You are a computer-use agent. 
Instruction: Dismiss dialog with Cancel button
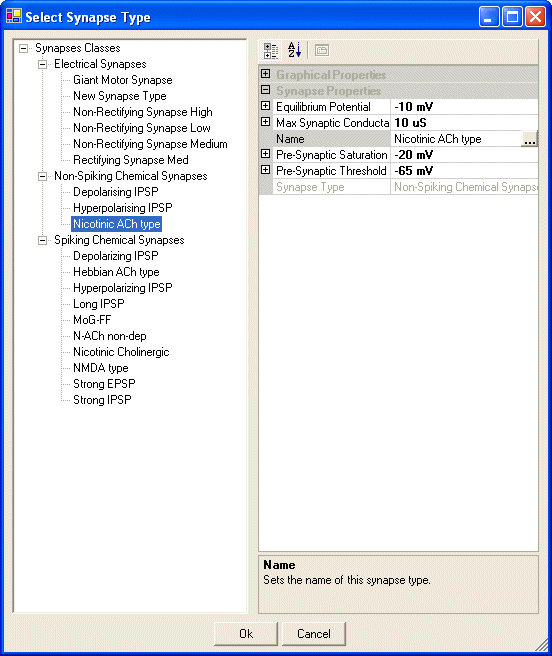click(x=314, y=634)
